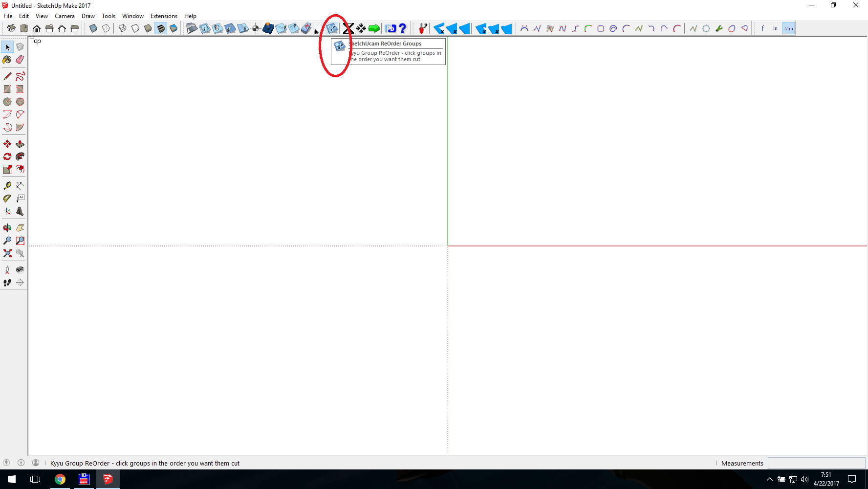Switch to Iso standard view
The image size is (868, 489).
click(x=11, y=28)
